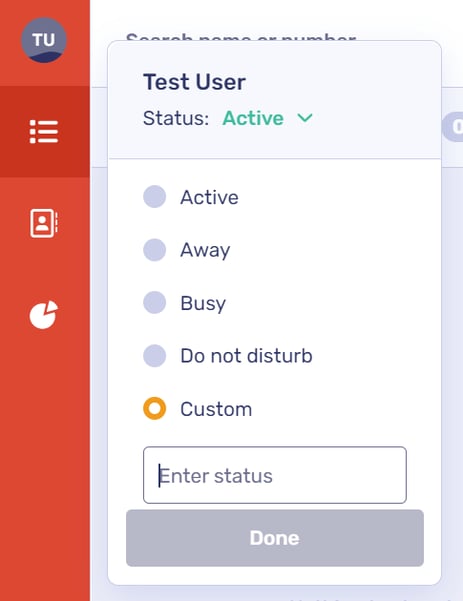Select the Active status radio button
The image size is (463, 601).
click(154, 197)
